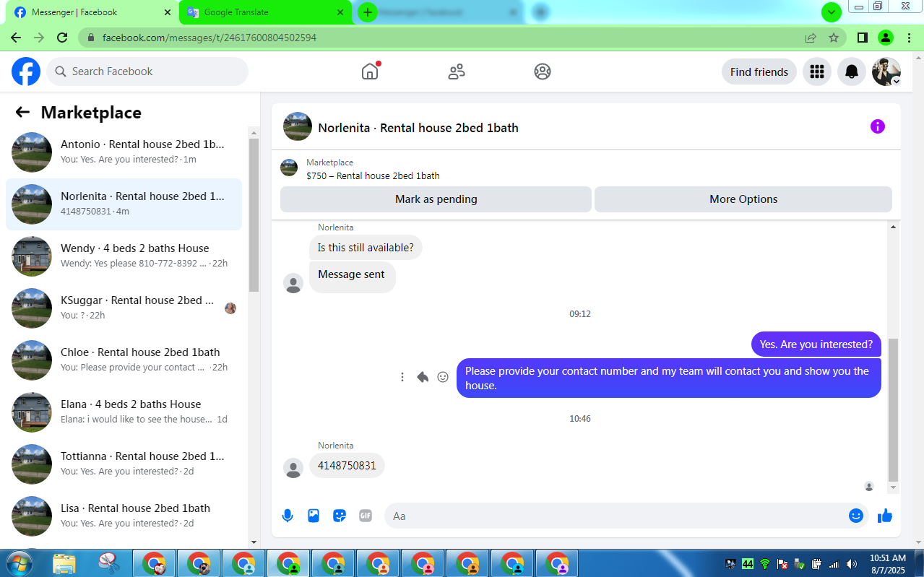
Task: Open KSuggar conversation
Action: pos(124,308)
